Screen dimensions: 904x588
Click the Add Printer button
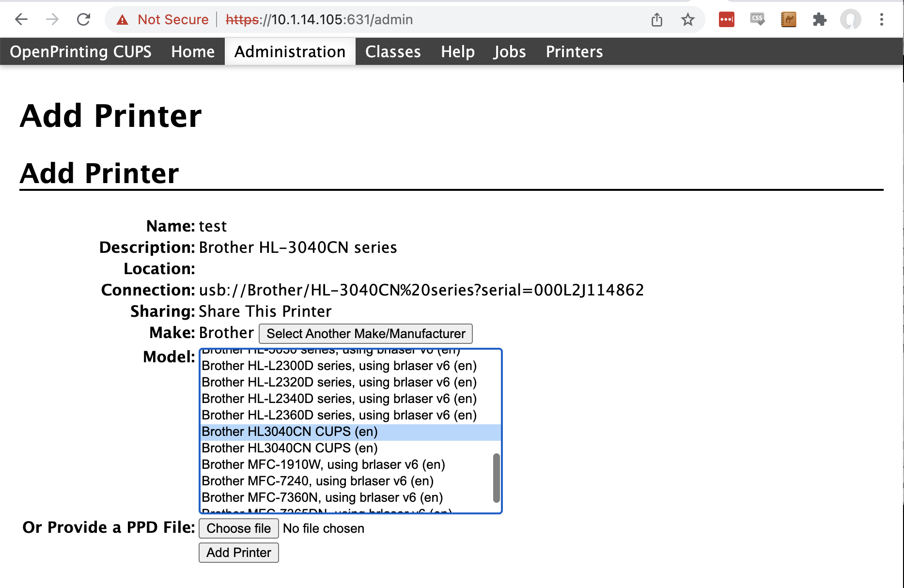[x=238, y=552]
